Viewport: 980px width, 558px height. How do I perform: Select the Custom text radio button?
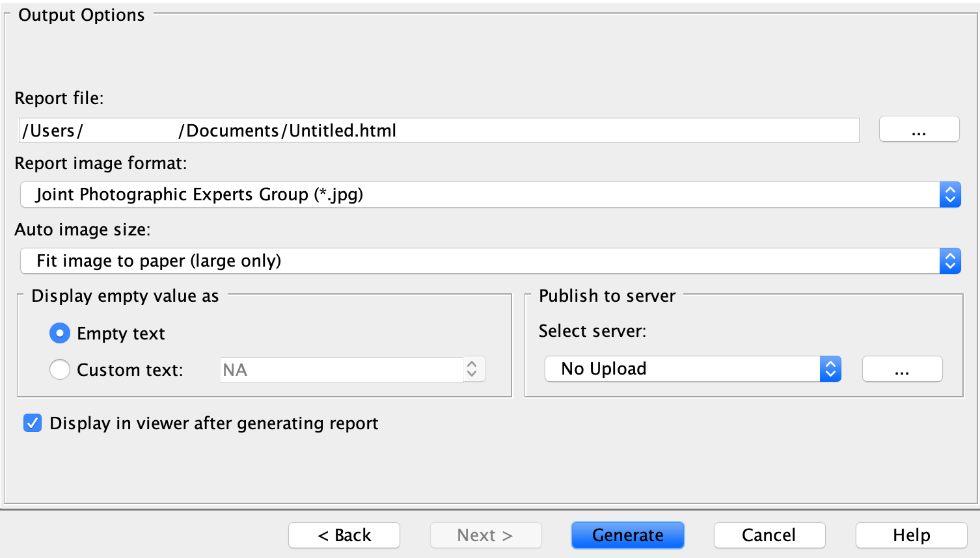(60, 370)
